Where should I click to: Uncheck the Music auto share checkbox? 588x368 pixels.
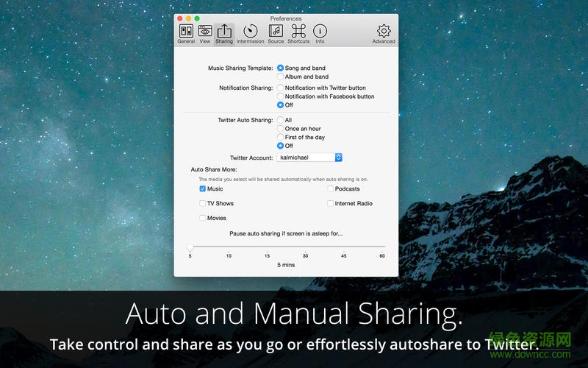click(x=203, y=189)
